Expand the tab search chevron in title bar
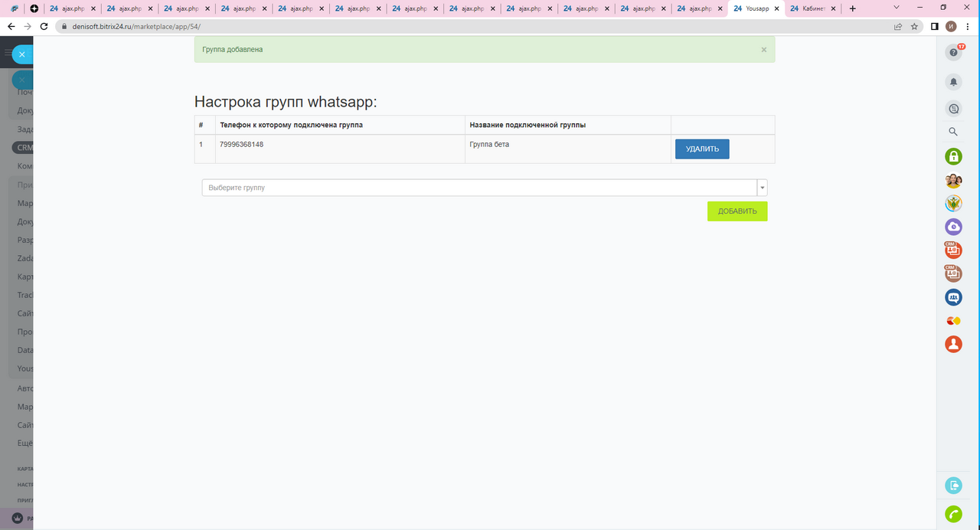The width and height of the screenshot is (980, 530). (x=897, y=8)
